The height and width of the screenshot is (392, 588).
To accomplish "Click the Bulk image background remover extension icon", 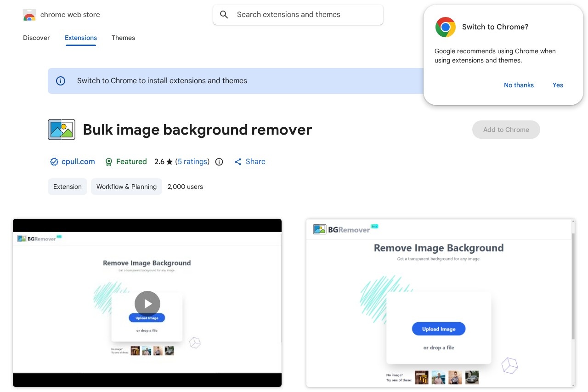I will [61, 129].
